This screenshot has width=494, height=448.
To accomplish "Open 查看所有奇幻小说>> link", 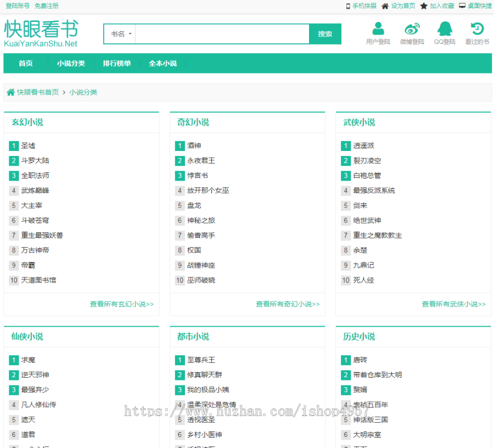I will pyautogui.click(x=288, y=304).
